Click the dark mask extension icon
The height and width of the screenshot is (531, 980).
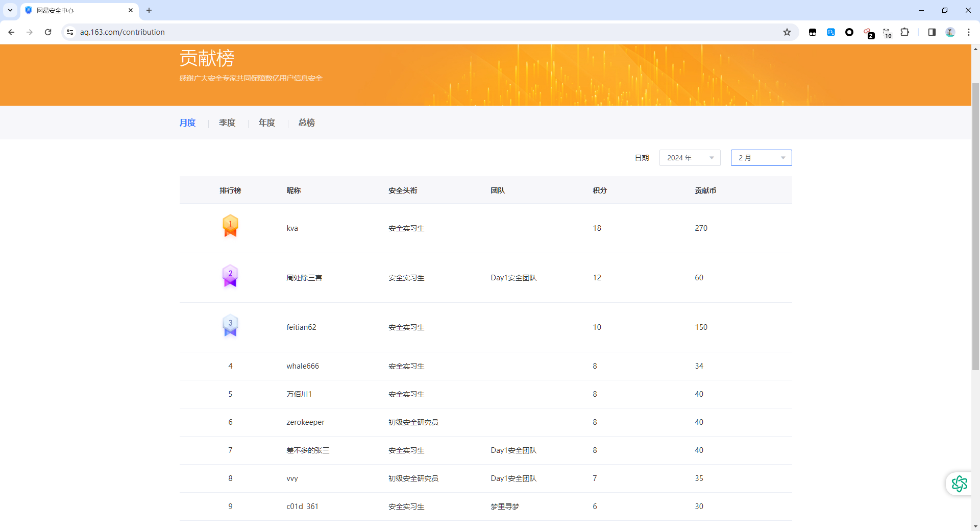pos(813,32)
